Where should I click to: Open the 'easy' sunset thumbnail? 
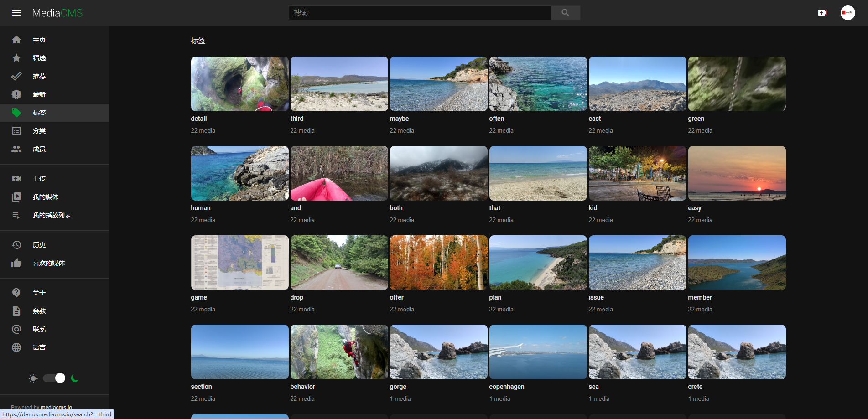pyautogui.click(x=737, y=173)
